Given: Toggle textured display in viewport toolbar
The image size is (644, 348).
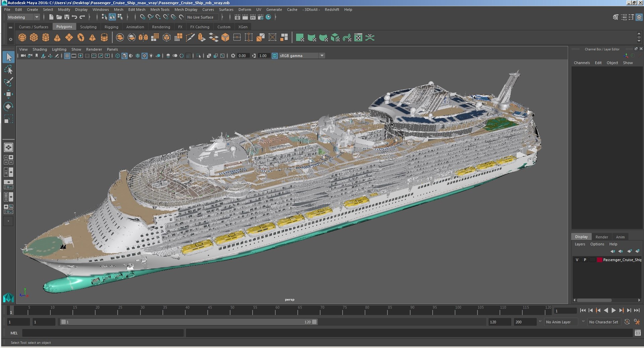Looking at the screenshot, I should tap(145, 56).
